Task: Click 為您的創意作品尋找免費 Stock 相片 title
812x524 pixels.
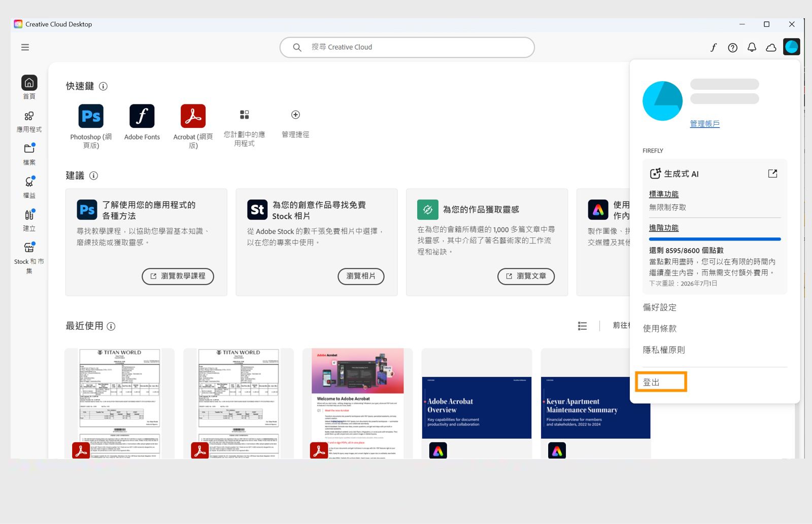Action: 319,210
